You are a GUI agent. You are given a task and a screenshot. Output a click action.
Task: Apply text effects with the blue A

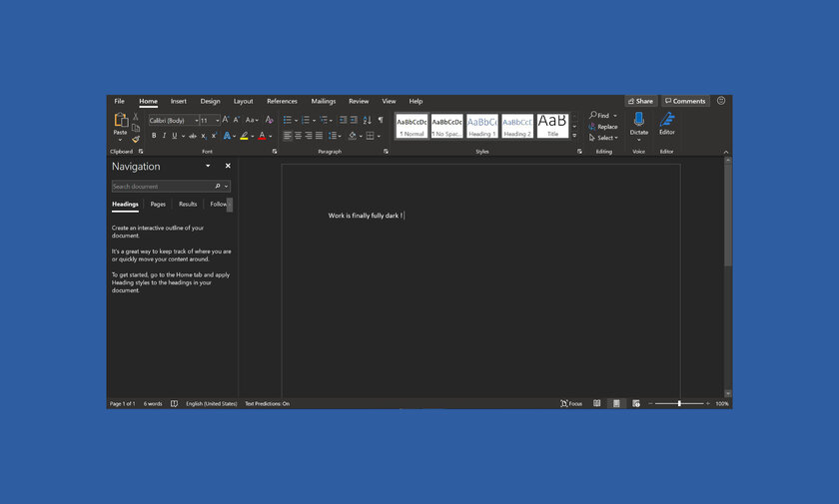pos(227,136)
